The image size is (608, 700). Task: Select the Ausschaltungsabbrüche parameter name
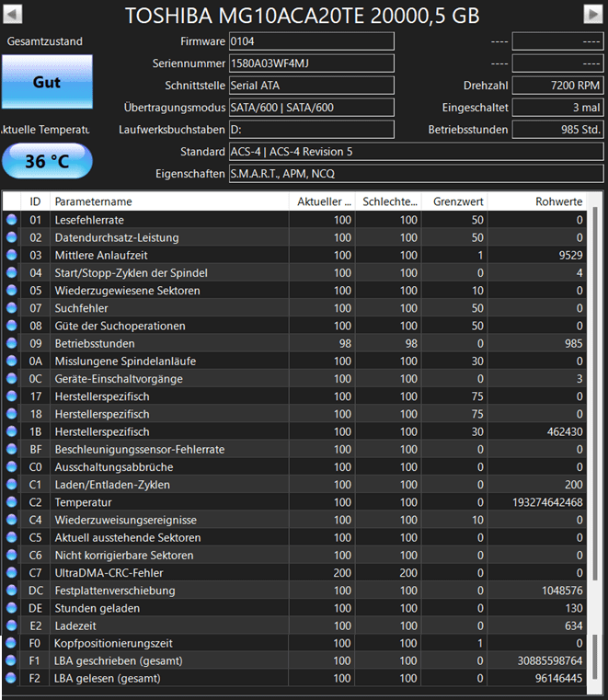[114, 467]
